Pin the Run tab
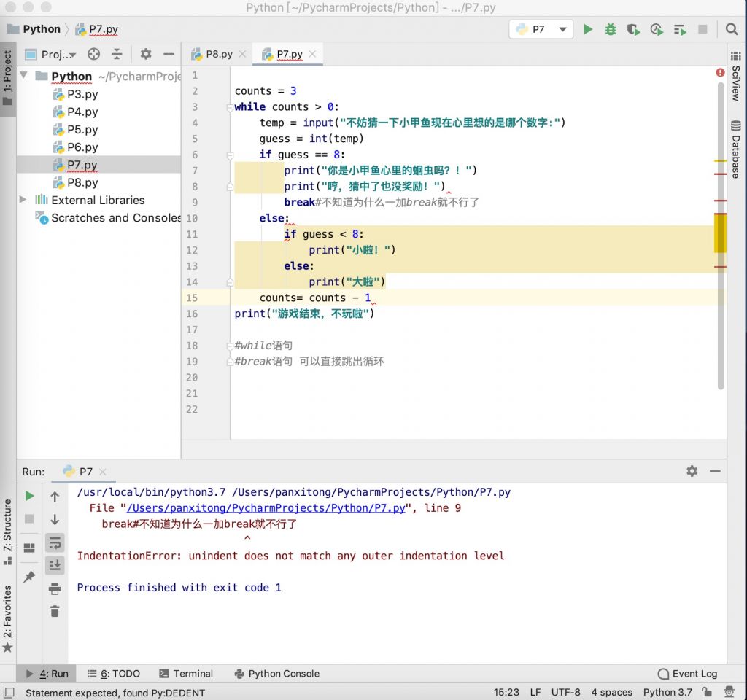 29,577
